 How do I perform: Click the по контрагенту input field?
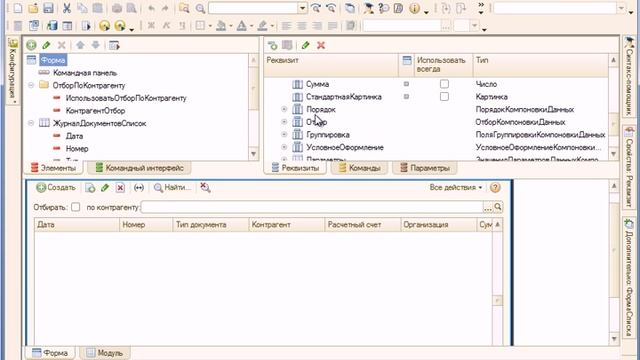pos(312,207)
